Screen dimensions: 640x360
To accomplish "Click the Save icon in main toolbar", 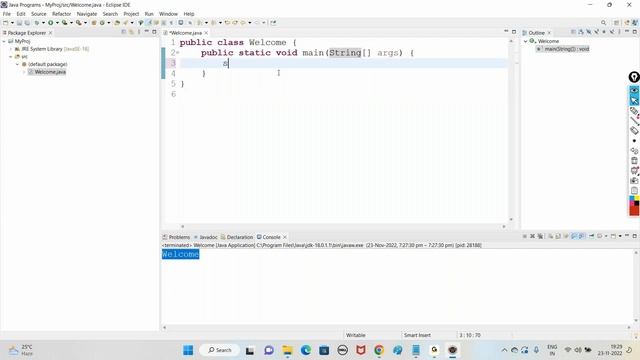I will [x=19, y=23].
